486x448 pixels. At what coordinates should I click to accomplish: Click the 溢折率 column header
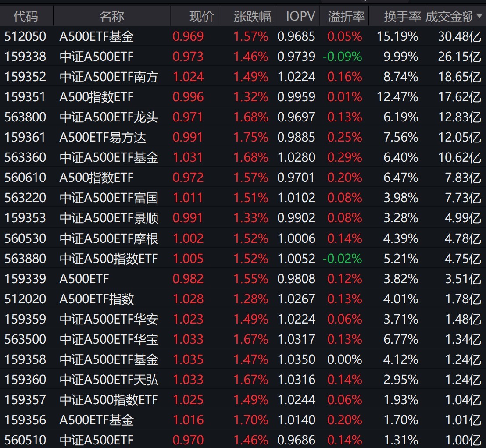(x=346, y=17)
